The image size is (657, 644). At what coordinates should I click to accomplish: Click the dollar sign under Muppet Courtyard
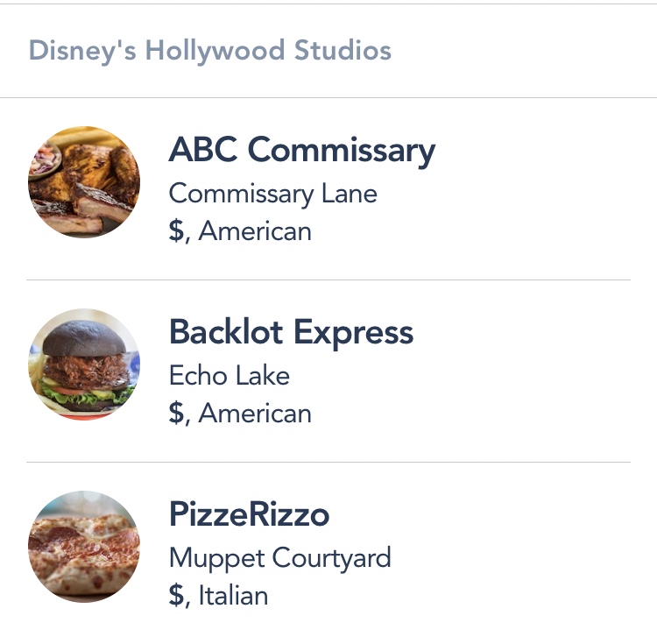[177, 596]
